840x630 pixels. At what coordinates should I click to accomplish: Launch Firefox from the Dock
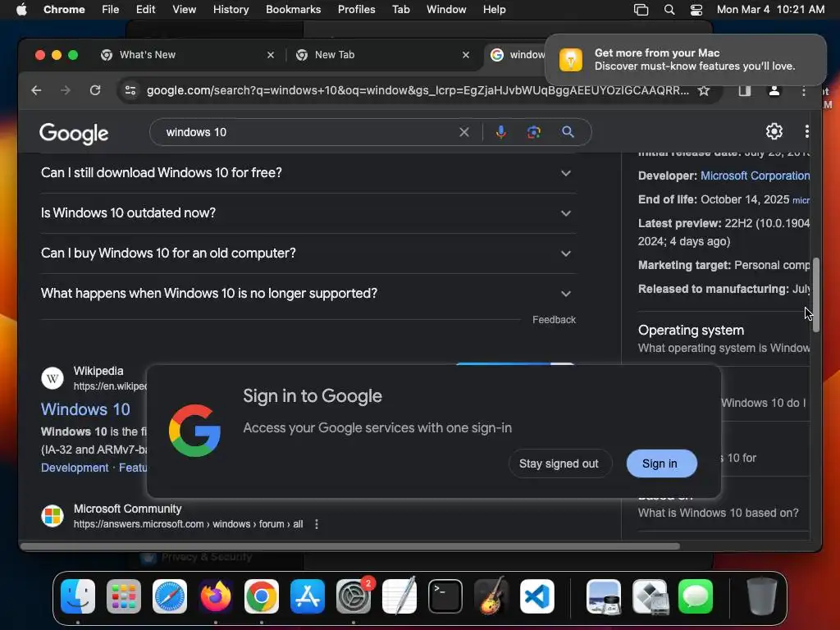point(216,596)
